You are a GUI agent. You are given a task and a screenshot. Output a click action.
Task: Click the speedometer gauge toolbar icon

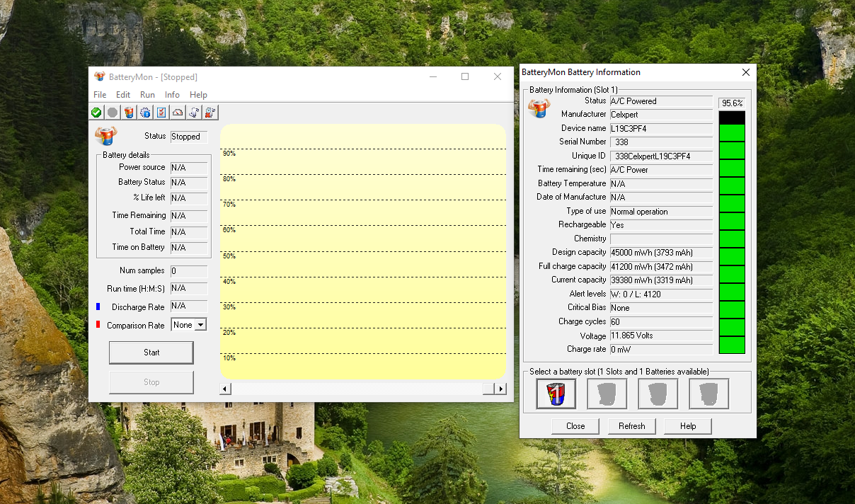pos(178,113)
